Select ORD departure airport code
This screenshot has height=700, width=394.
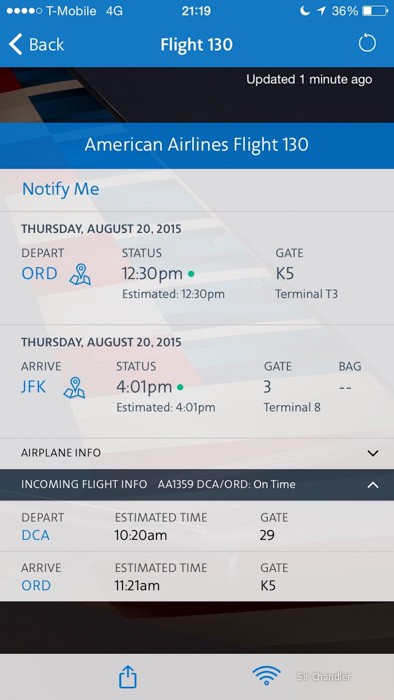[x=39, y=273]
